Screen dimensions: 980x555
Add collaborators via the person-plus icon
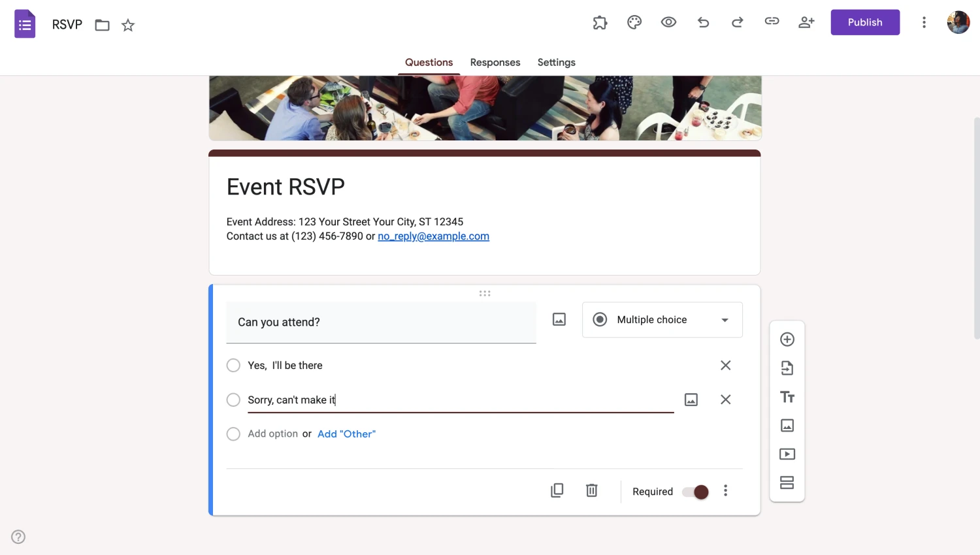[x=806, y=22]
